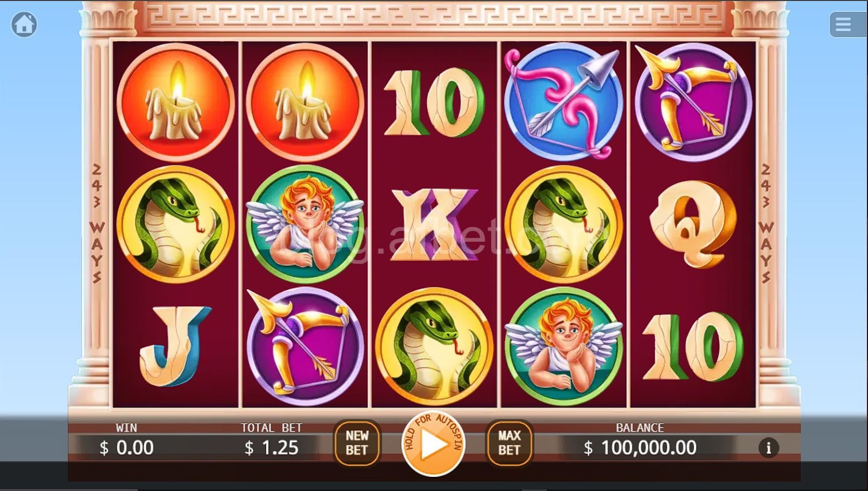This screenshot has width=868, height=491.
Task: Open the hamburger menu
Action: point(844,24)
